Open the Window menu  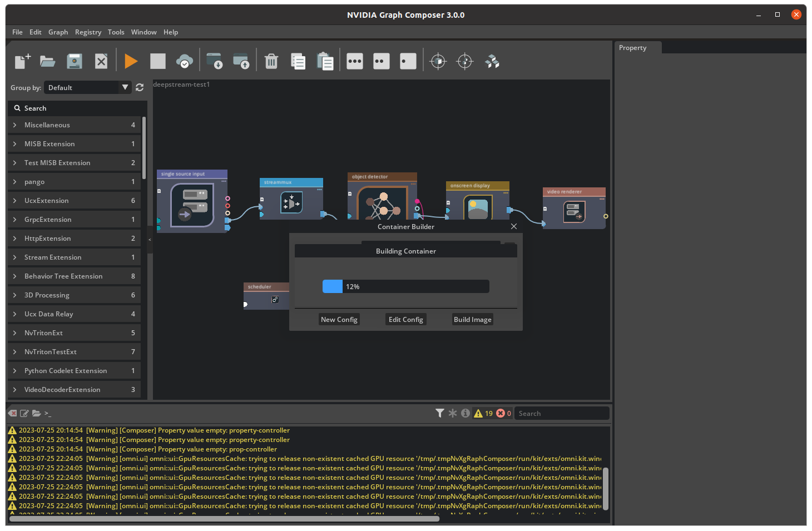143,32
